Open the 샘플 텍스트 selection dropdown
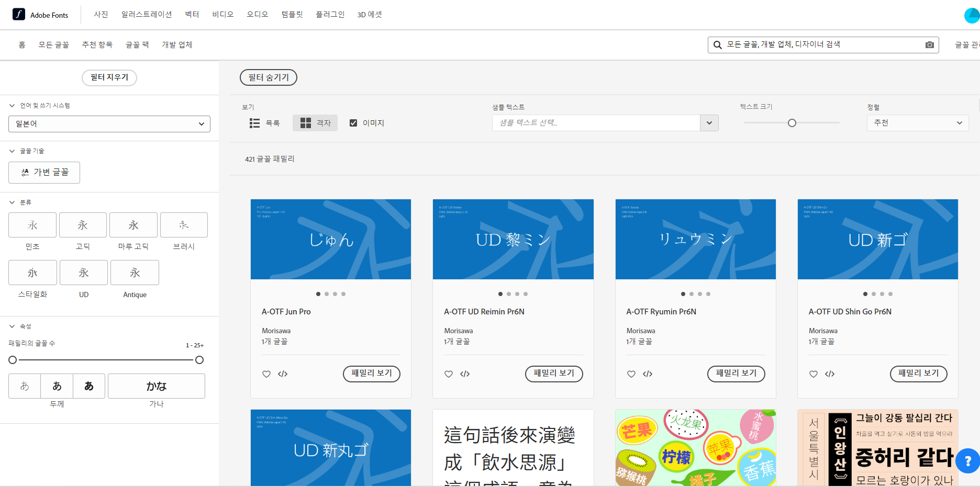 click(x=605, y=123)
